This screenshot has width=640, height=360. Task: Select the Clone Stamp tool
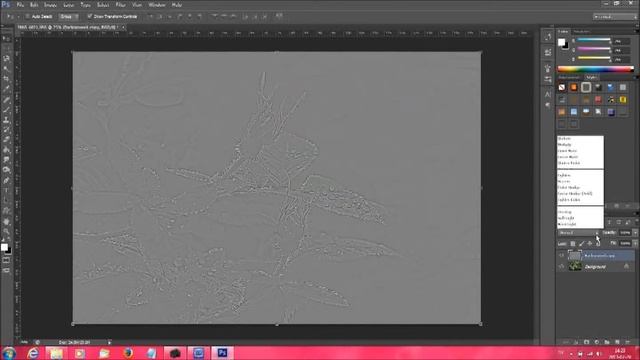pos(6,120)
